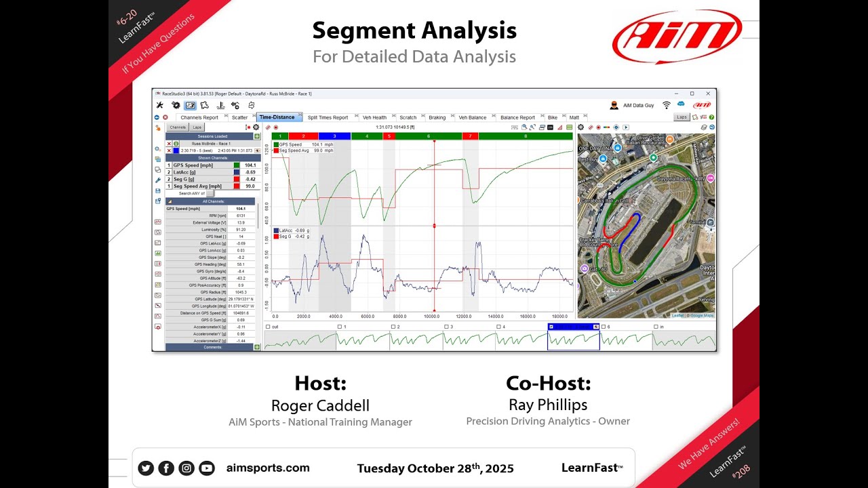The height and width of the screenshot is (488, 868).
Task: Tick the lap 1 checkbox
Action: (340, 327)
